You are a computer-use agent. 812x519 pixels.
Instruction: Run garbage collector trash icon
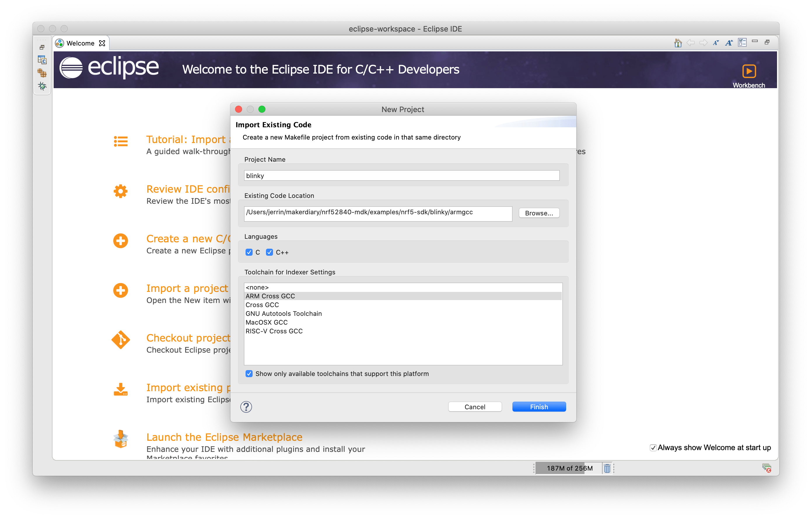(607, 469)
